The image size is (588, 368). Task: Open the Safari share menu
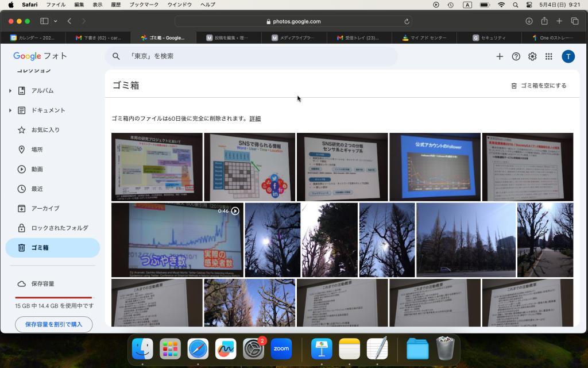pos(544,21)
